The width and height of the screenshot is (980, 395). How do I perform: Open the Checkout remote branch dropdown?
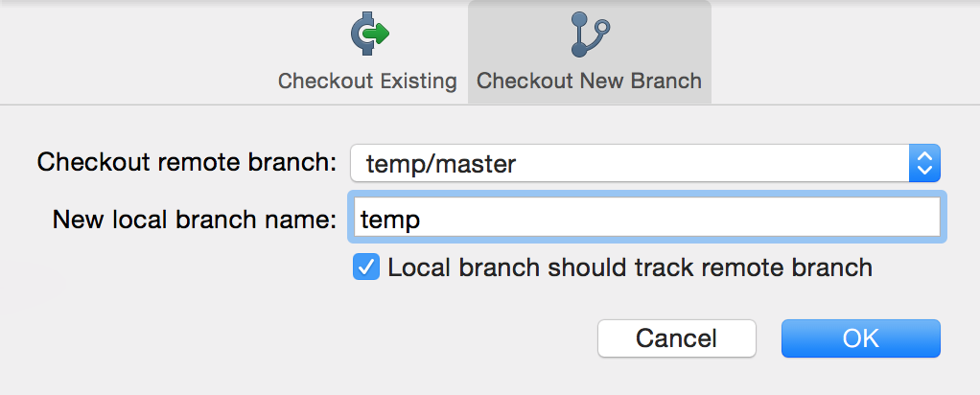(x=644, y=164)
